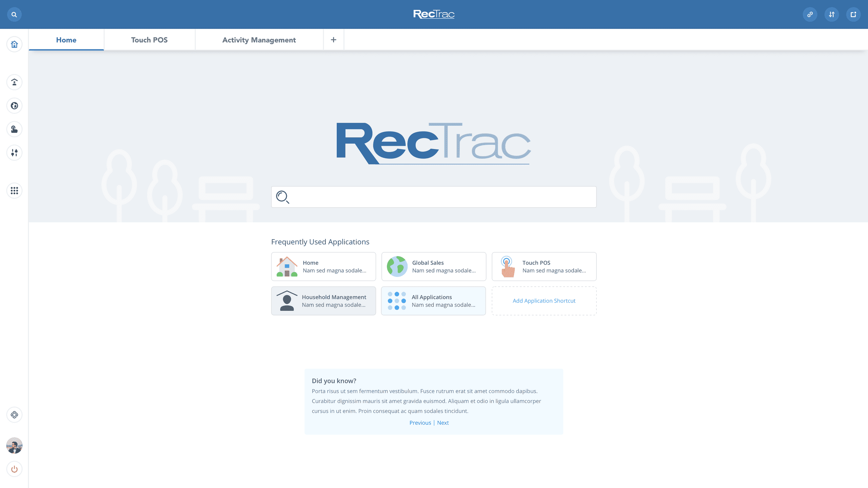Click the add new tab plus button
Screen dimensions: 868x488
click(x=333, y=39)
